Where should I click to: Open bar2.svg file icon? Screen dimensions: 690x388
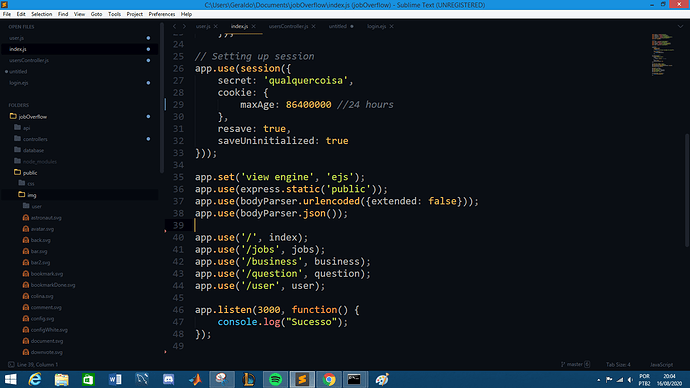pos(26,262)
